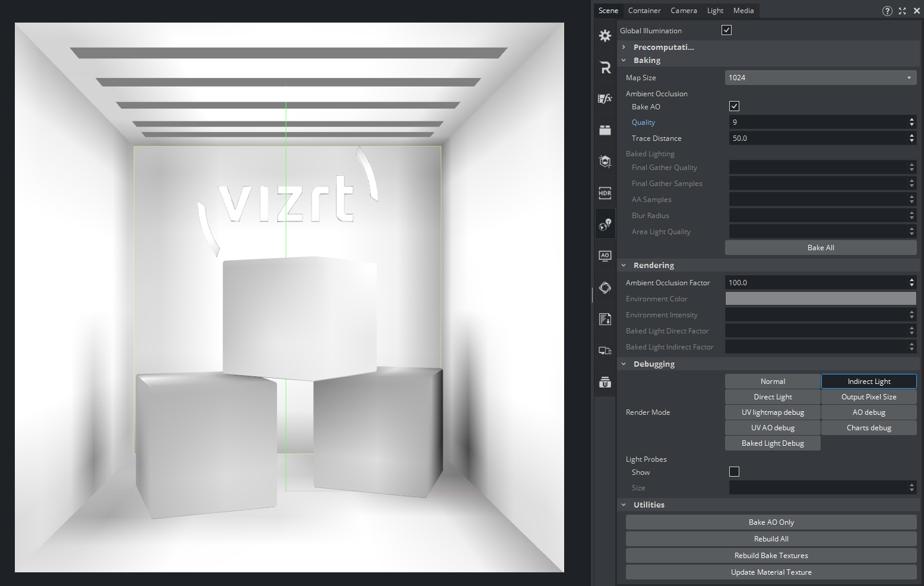924x586 pixels.
Task: Select the HDR sidebar icon
Action: click(x=605, y=193)
